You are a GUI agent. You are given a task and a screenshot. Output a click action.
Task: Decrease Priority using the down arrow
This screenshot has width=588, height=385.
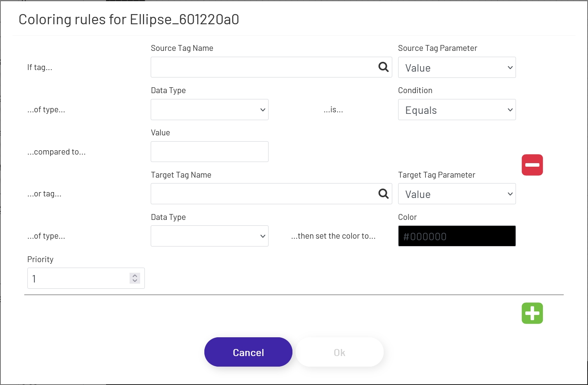click(x=135, y=281)
